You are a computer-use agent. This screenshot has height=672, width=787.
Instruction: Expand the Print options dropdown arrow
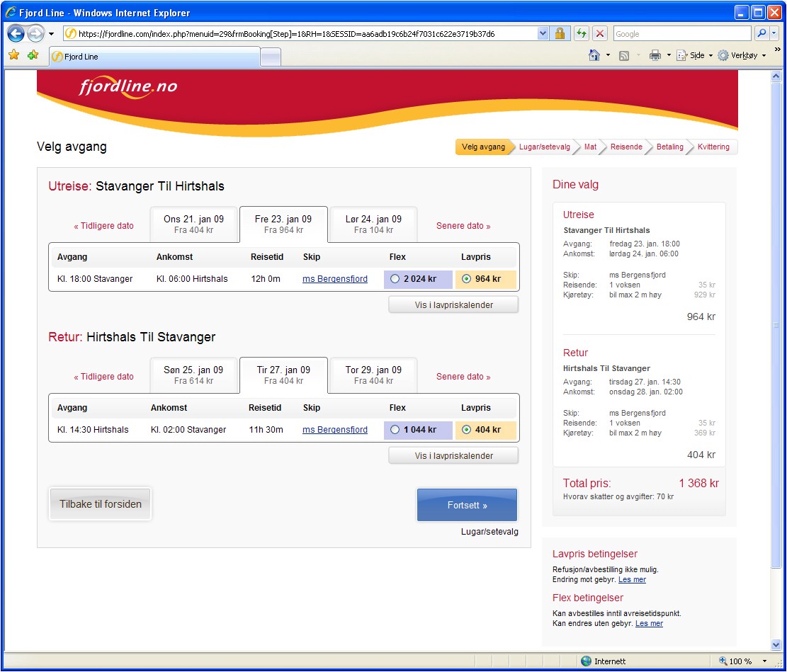[669, 55]
